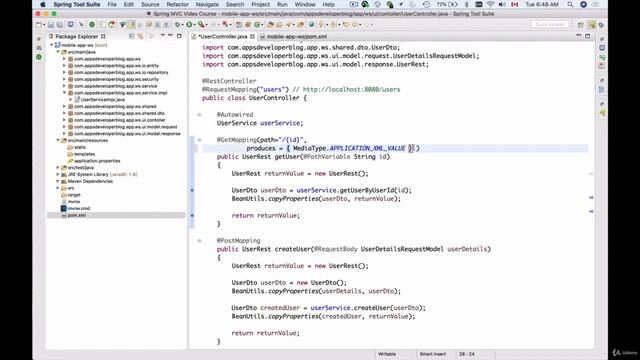Click the Writable status bar entry
This screenshot has height=360, width=640.
point(387,354)
